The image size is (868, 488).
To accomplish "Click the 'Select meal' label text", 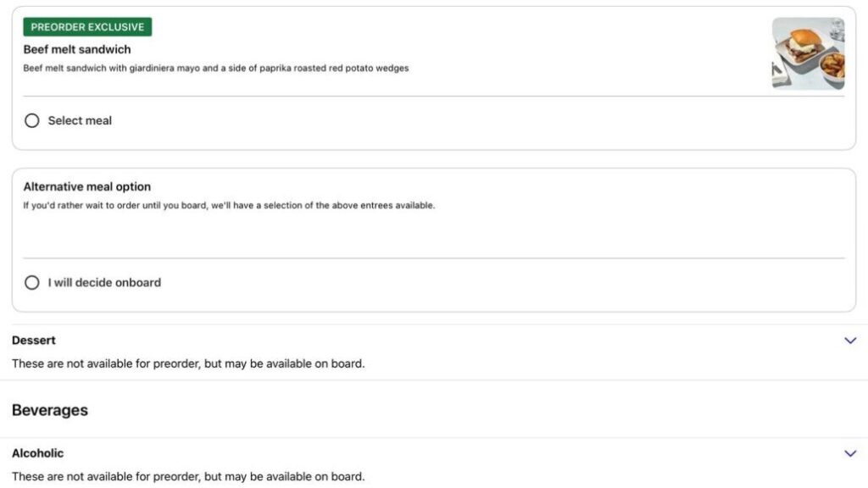I will [x=80, y=121].
